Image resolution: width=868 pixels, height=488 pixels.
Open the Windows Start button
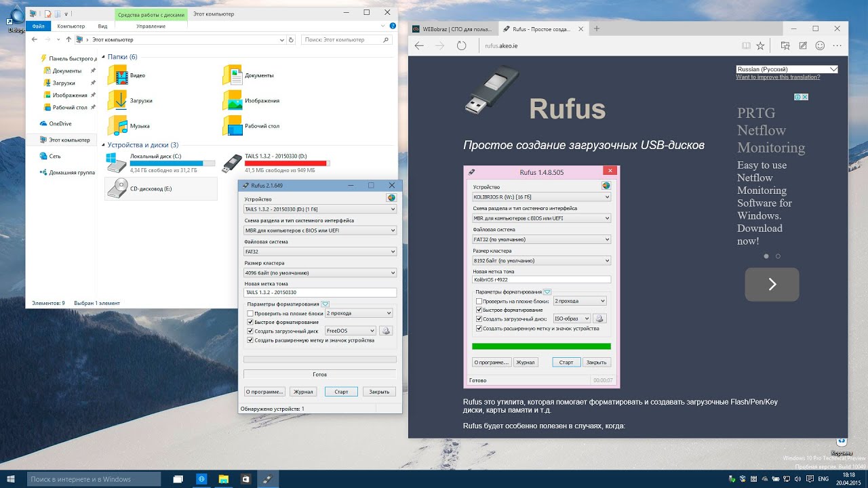click(x=12, y=479)
